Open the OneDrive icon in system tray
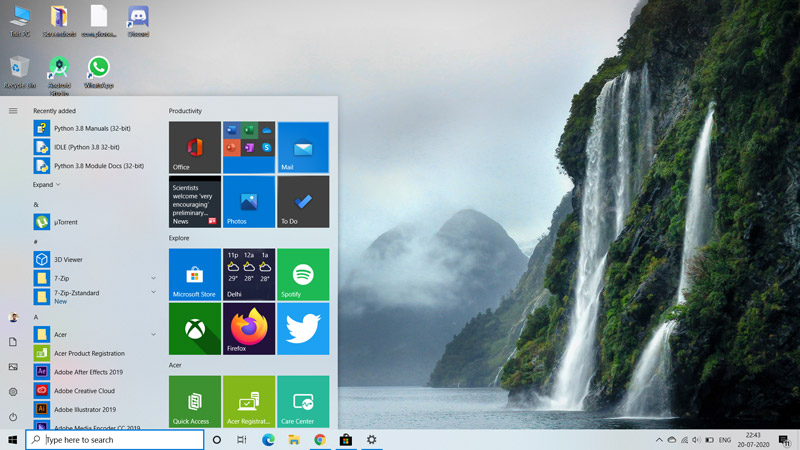Screen dimensions: 800x450 pyautogui.click(x=672, y=440)
